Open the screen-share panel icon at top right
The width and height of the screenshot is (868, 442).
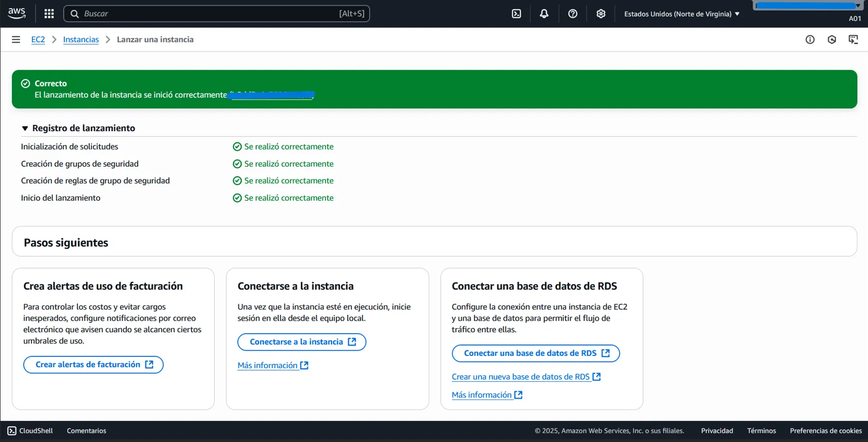(853, 40)
